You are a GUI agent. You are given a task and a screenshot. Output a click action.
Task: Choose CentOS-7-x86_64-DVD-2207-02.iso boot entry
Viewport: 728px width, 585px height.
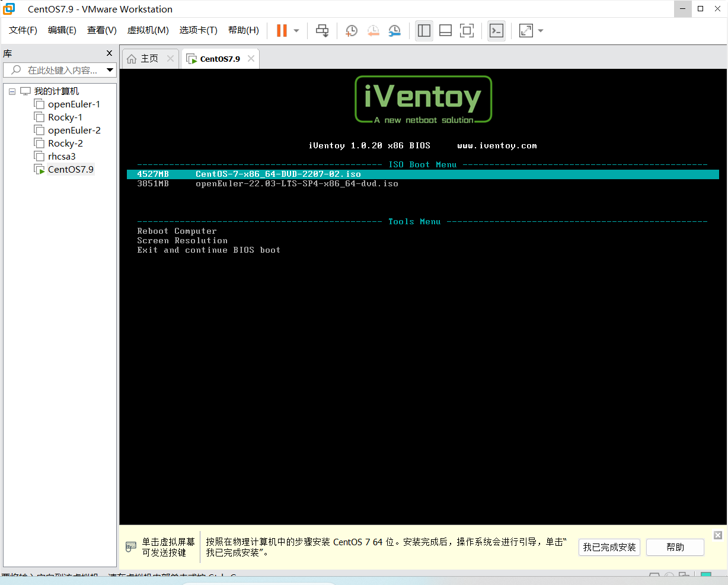(x=422, y=174)
